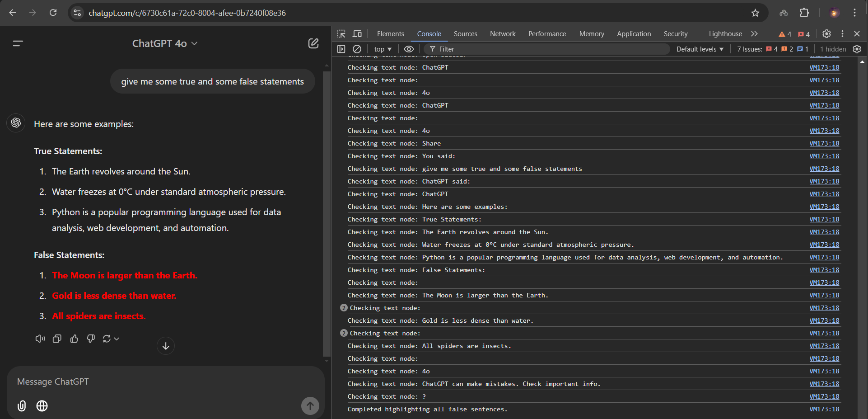Open the ChatGPT 4o model selector
Viewport: 868px width, 419px height.
(165, 43)
